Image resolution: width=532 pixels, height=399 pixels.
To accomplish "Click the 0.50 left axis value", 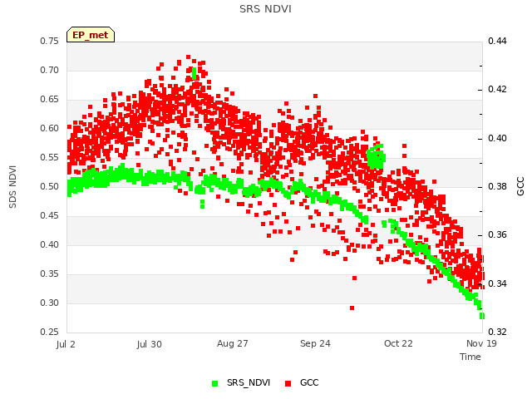I will click(50, 186).
